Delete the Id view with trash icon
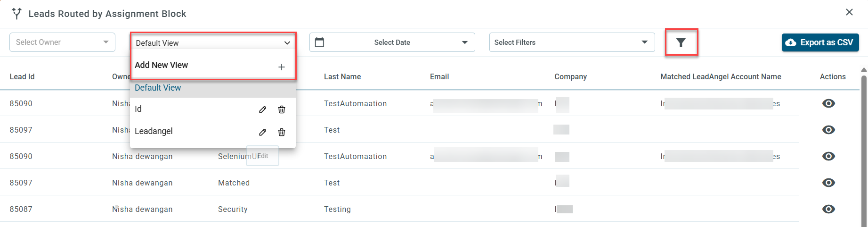This screenshot has width=868, height=227. click(282, 109)
